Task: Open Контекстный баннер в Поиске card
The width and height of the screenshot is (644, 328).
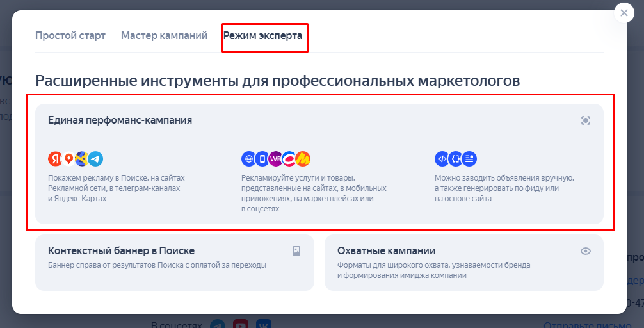Action: click(x=175, y=263)
